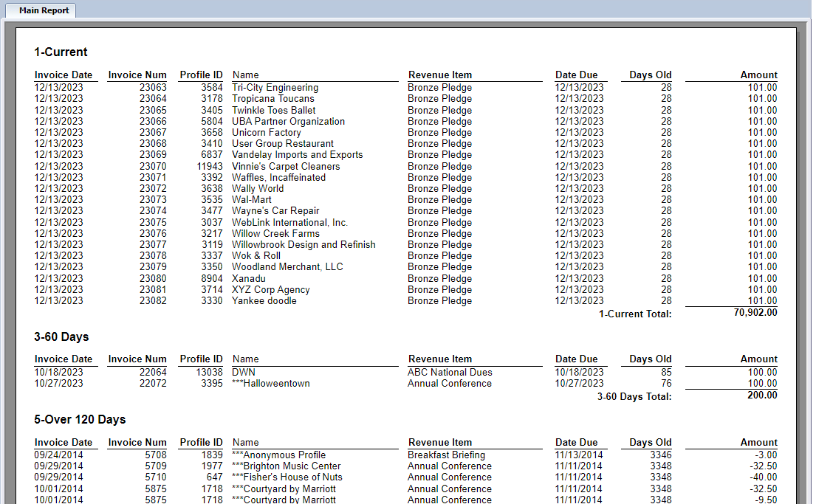Click days old value 85
Screen dimensions: 816x504
pos(666,373)
